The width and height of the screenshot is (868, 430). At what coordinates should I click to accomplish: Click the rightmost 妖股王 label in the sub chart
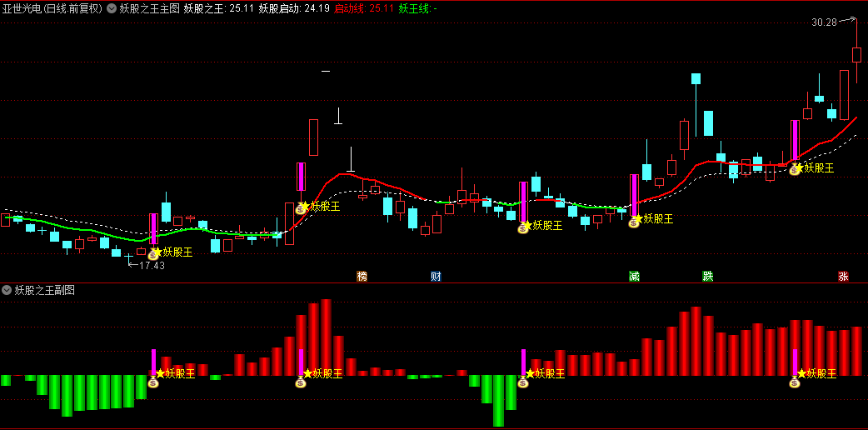pyautogui.click(x=821, y=373)
